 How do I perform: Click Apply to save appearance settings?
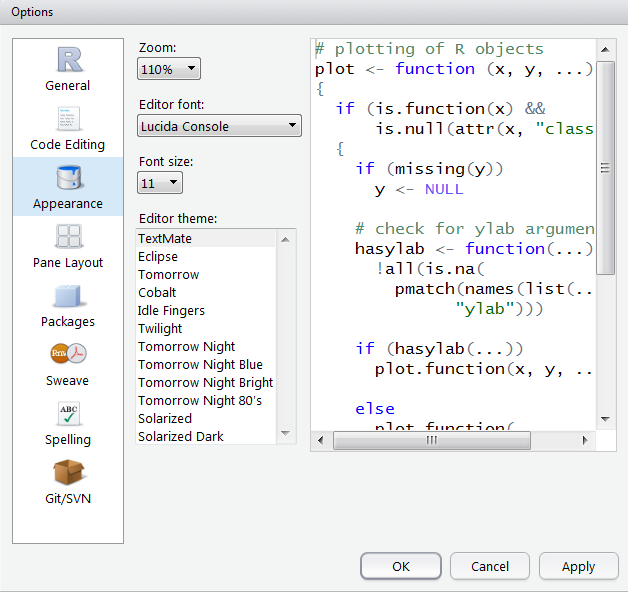click(x=578, y=566)
